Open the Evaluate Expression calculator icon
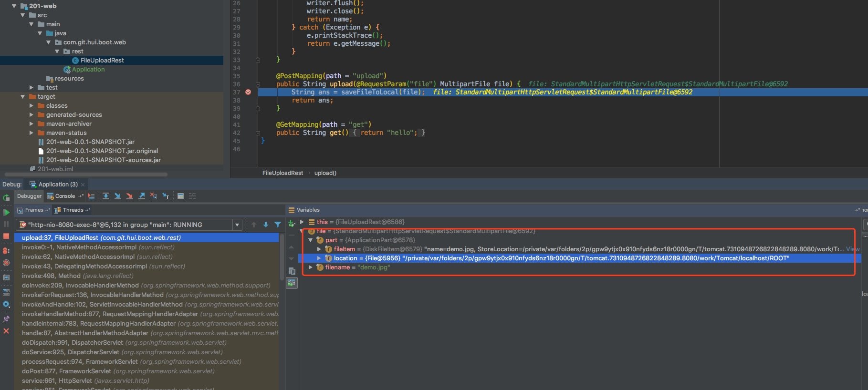The image size is (868, 390). click(180, 196)
